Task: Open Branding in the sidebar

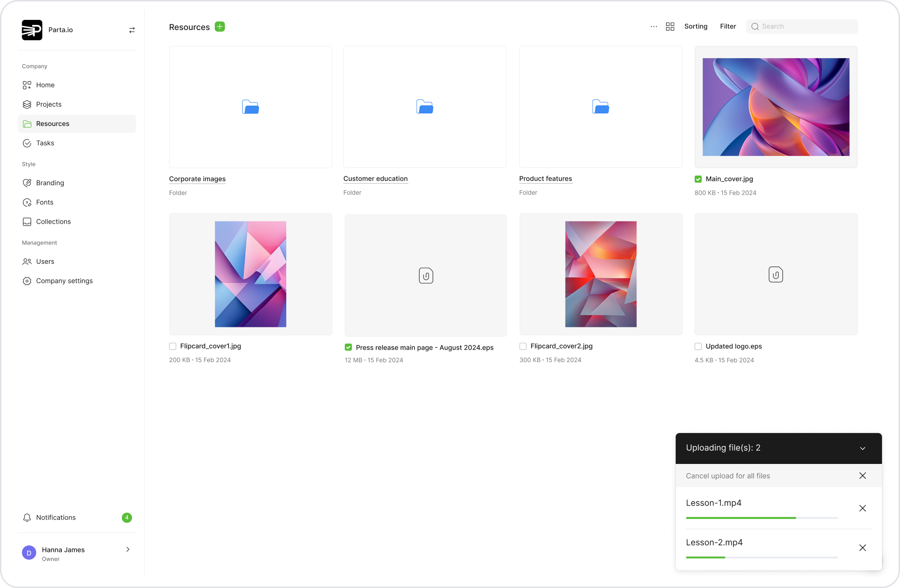Action: pos(50,183)
